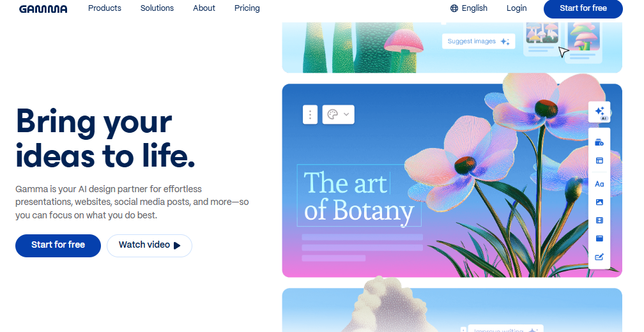Viewport: 644px width, 332px height.
Task: Click the image icon in the side toolbar
Action: tap(599, 202)
